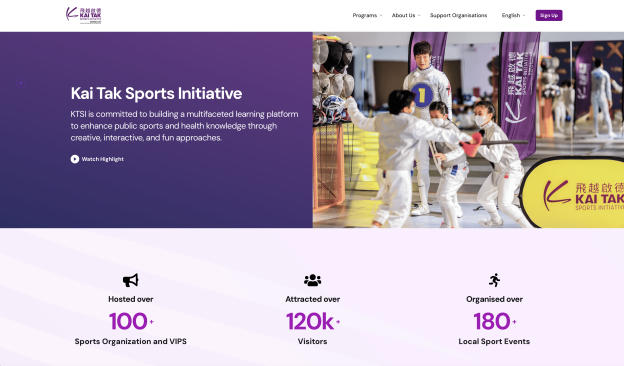Image resolution: width=624 pixels, height=366 pixels.
Task: Expand the Programs dropdown menu
Action: click(367, 16)
